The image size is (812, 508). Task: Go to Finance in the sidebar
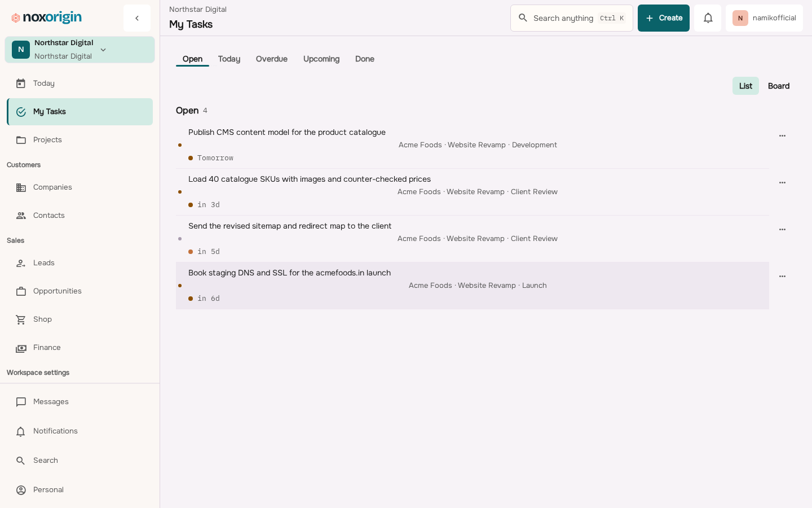(x=80, y=348)
